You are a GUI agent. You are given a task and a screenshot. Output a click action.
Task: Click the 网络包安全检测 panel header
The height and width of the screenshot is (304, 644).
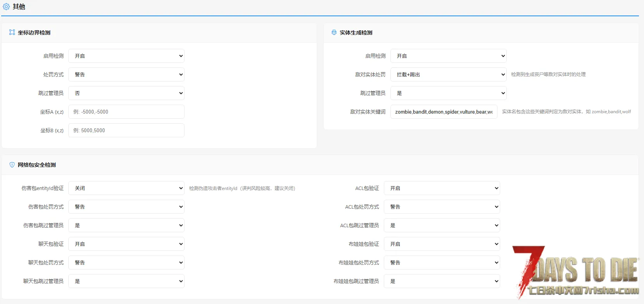tap(37, 165)
